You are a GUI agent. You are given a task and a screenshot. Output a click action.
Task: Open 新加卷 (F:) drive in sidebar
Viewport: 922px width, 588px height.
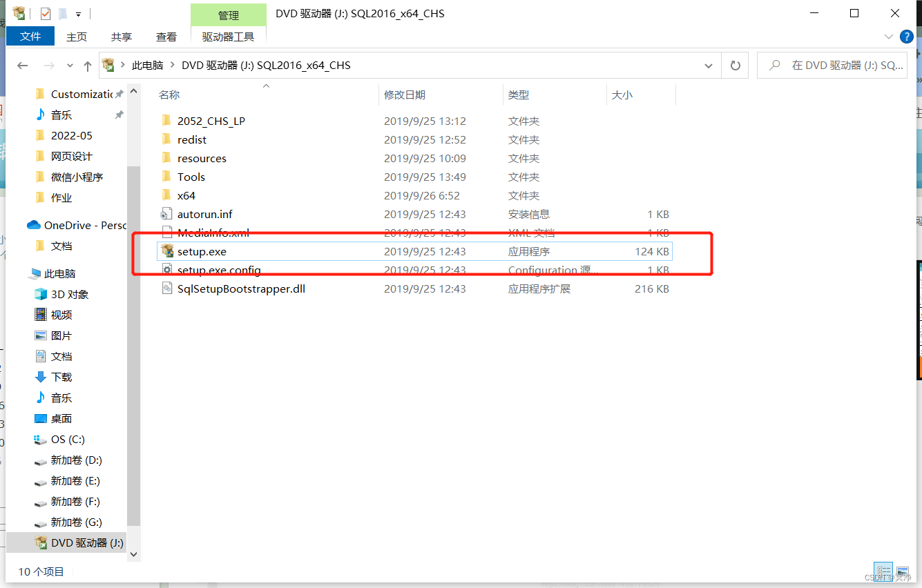click(75, 501)
